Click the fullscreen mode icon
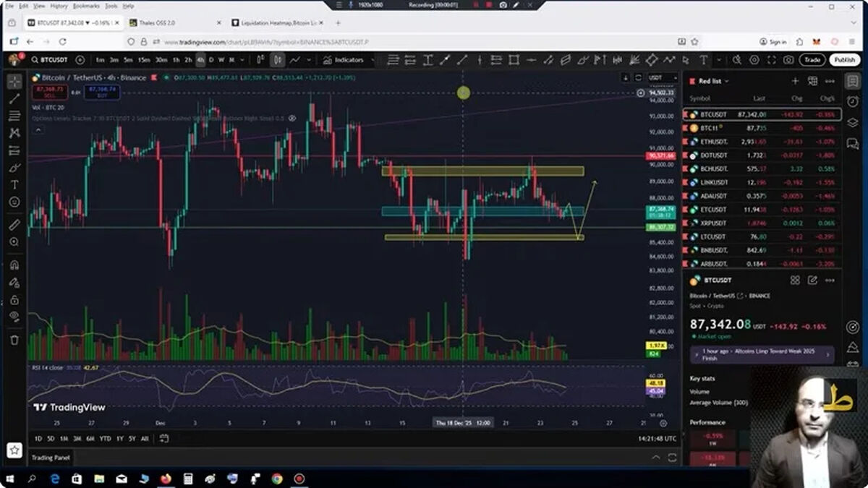 [x=771, y=60]
